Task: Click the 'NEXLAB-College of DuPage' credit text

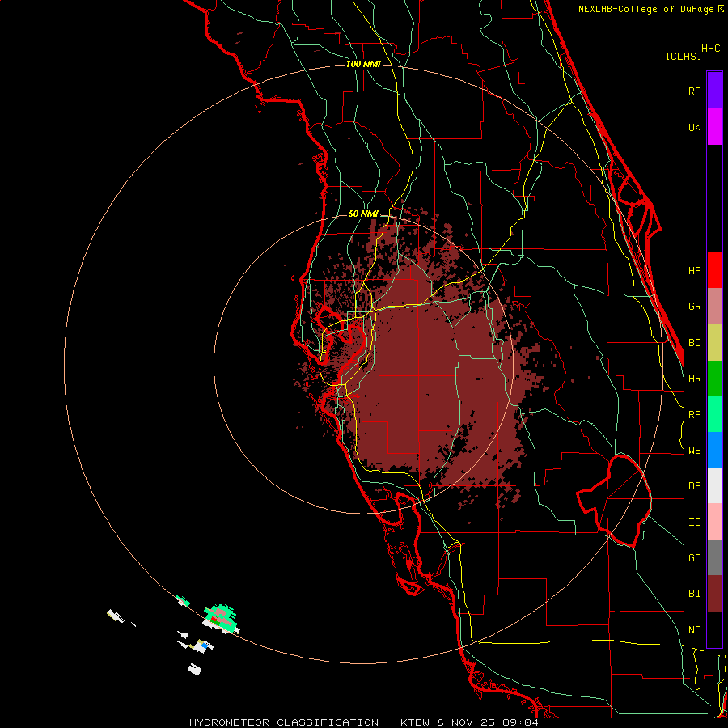Action: point(645,9)
